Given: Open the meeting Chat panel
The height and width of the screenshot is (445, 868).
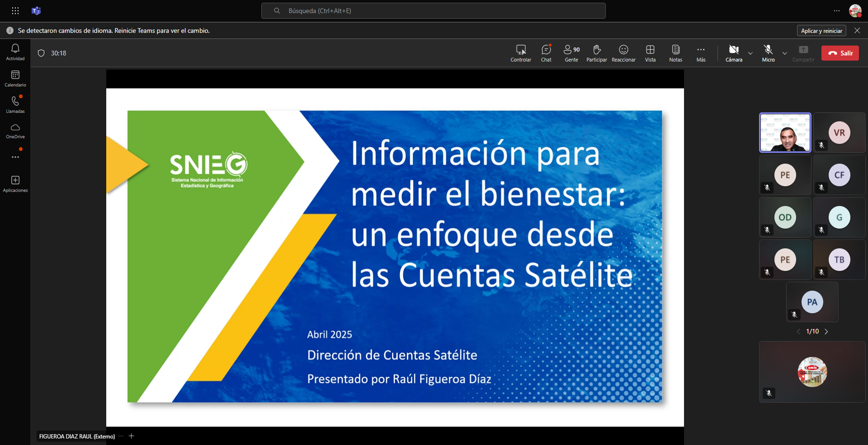Looking at the screenshot, I should [x=546, y=53].
